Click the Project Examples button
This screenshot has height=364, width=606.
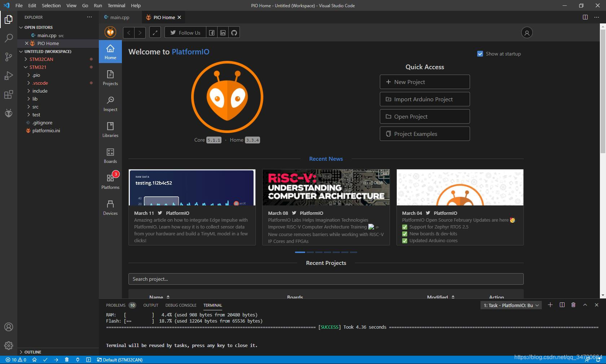[425, 134]
